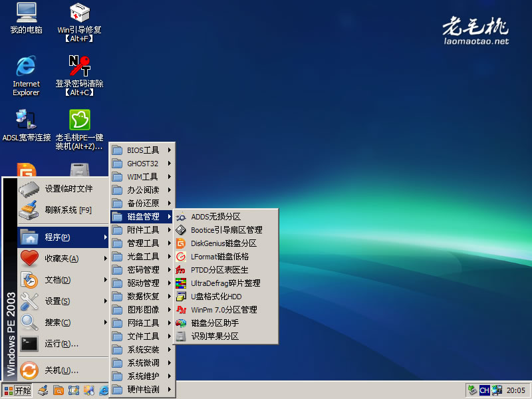Select 密码管理 programs folder
The height and width of the screenshot is (399, 532).
click(x=142, y=270)
